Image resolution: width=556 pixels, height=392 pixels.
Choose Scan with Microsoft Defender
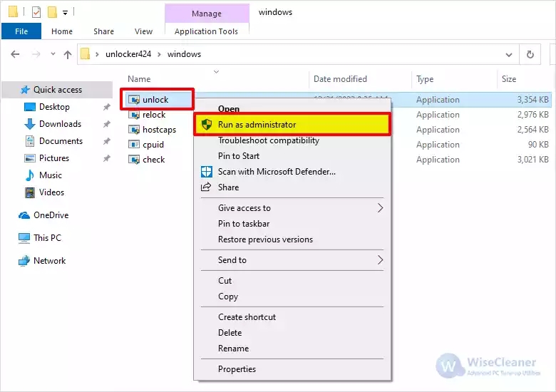292,172
